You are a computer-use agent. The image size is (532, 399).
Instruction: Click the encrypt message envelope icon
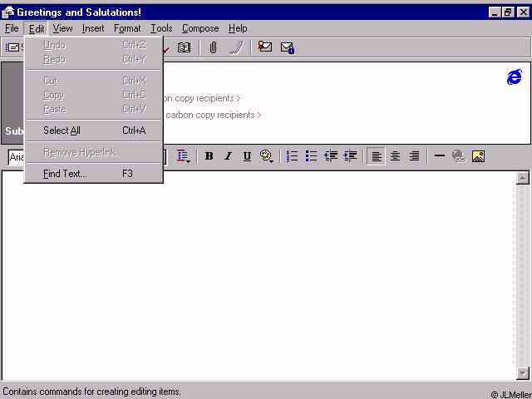point(288,47)
